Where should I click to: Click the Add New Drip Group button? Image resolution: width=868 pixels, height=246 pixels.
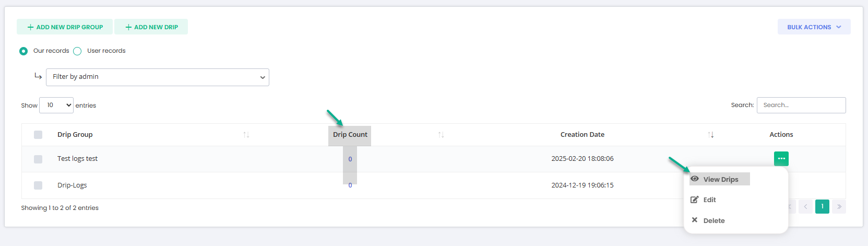click(x=65, y=27)
